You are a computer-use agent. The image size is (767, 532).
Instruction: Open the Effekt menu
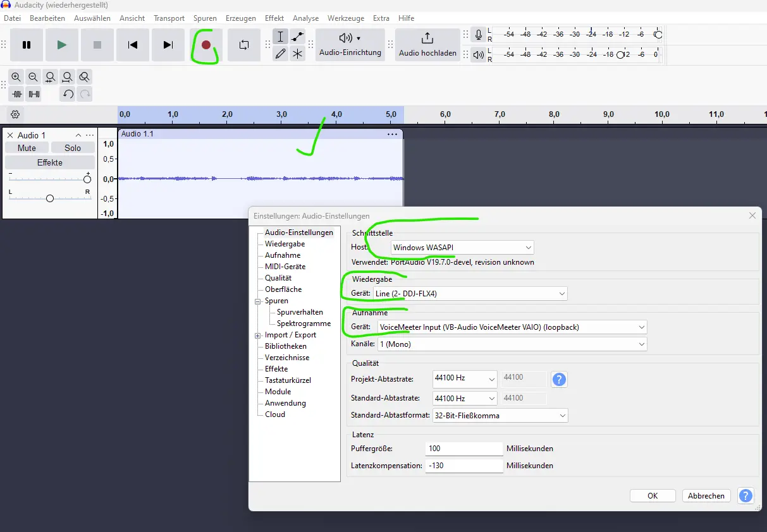coord(274,18)
